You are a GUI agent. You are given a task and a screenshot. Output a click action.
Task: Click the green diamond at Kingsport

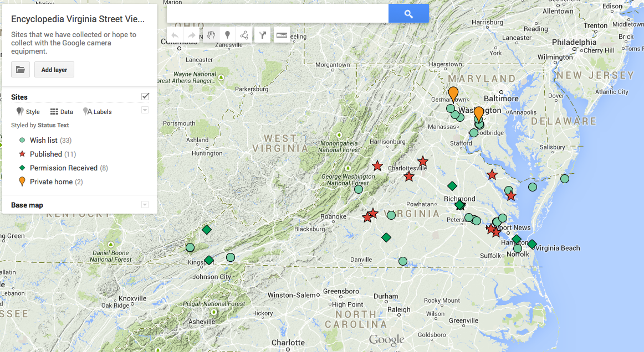pyautogui.click(x=209, y=260)
